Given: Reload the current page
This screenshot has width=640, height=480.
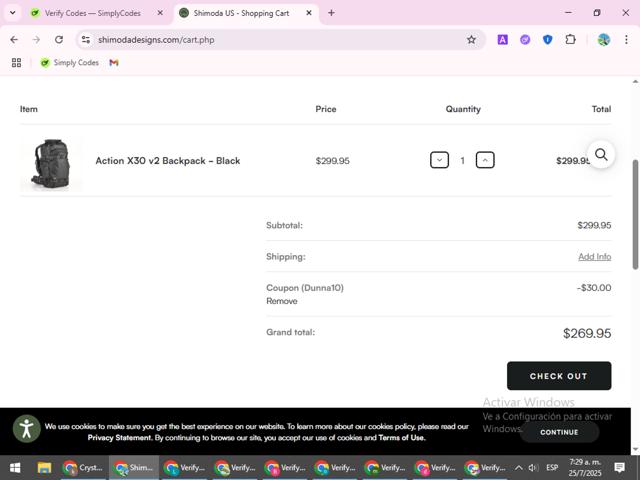Looking at the screenshot, I should [x=59, y=40].
